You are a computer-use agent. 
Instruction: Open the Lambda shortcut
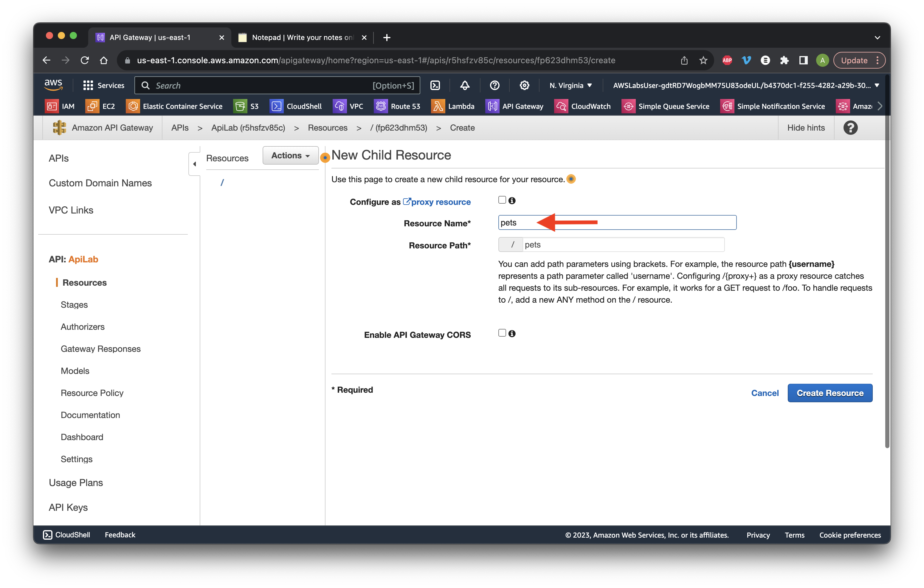click(x=453, y=106)
